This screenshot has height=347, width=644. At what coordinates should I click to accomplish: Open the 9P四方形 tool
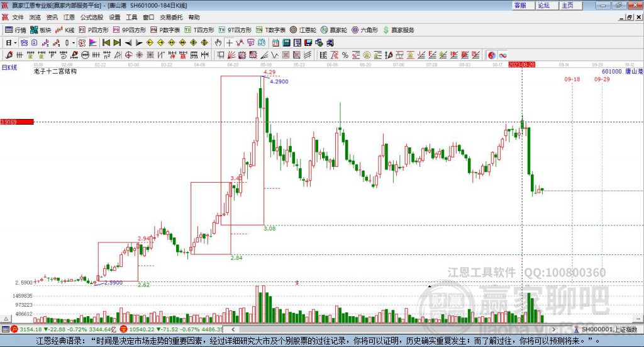click(x=130, y=30)
